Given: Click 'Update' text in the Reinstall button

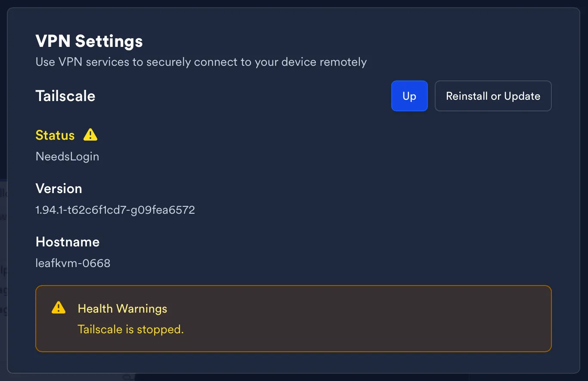Looking at the screenshot, I should tap(522, 96).
